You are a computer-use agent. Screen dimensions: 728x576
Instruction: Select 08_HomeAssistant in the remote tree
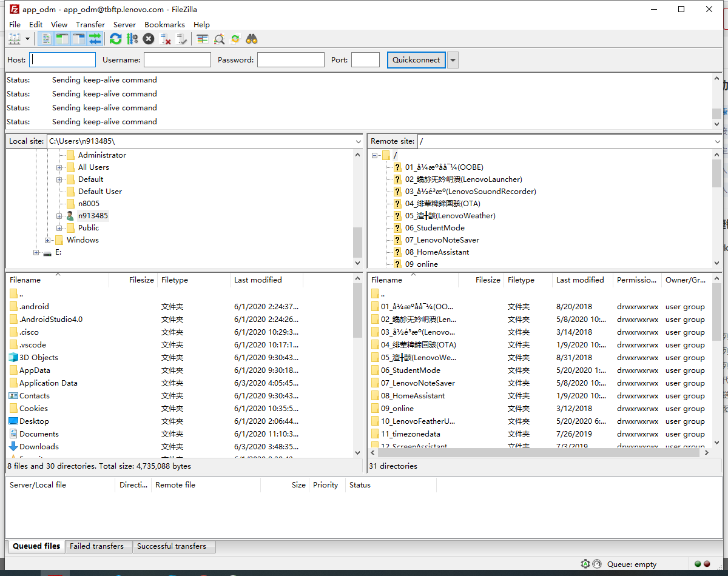point(437,252)
